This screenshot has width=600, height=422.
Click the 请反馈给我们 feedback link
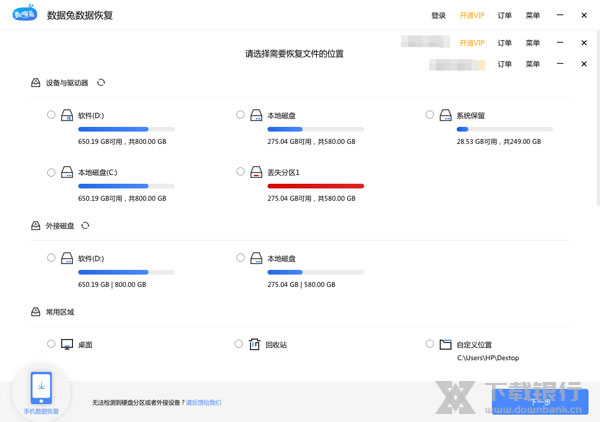(204, 402)
